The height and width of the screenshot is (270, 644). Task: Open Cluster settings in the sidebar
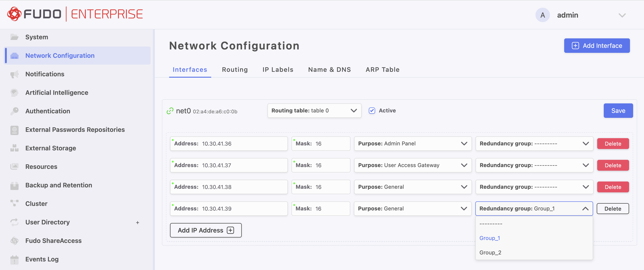tap(78, 204)
